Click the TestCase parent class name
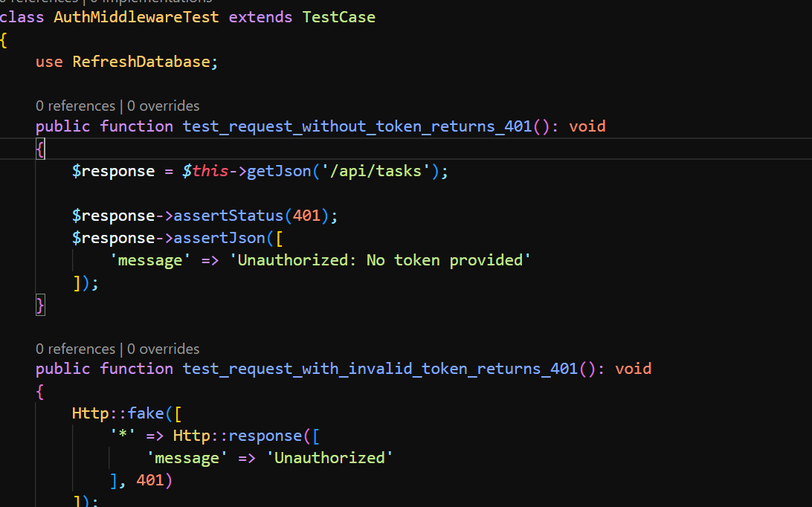Viewport: 812px width, 507px height. click(338, 17)
